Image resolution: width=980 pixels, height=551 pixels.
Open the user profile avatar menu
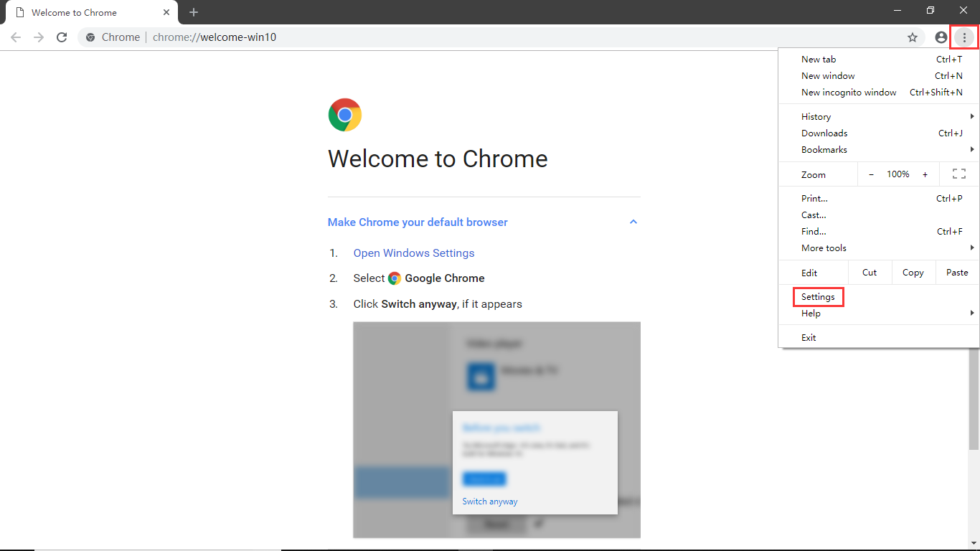point(941,37)
